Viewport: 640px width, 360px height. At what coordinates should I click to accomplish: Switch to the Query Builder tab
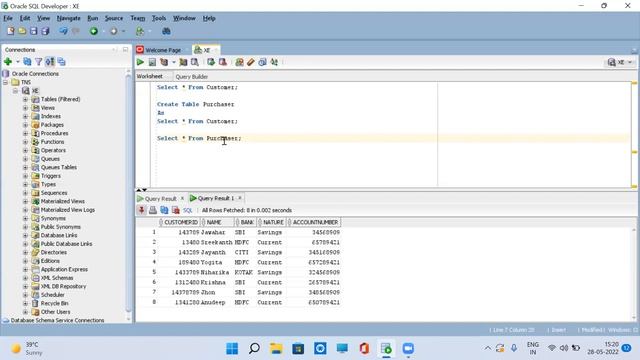pos(191,76)
